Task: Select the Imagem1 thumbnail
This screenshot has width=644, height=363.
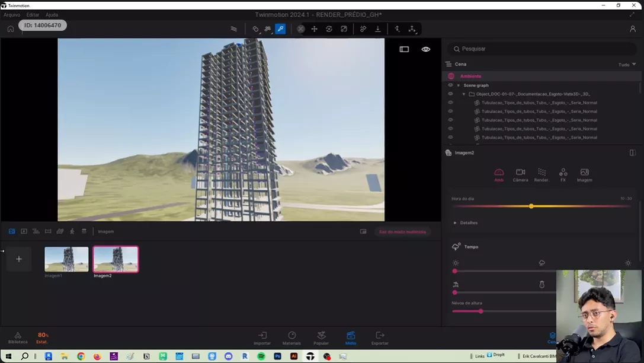Action: pos(66,259)
